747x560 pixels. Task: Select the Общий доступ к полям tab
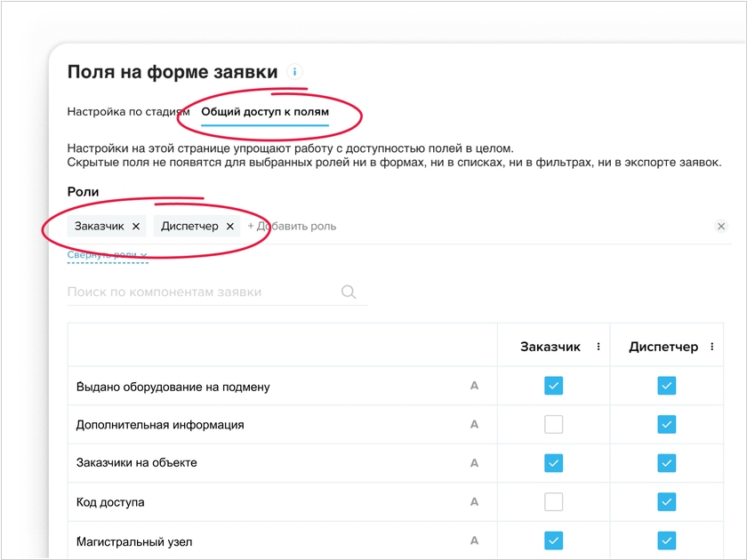[x=265, y=112]
